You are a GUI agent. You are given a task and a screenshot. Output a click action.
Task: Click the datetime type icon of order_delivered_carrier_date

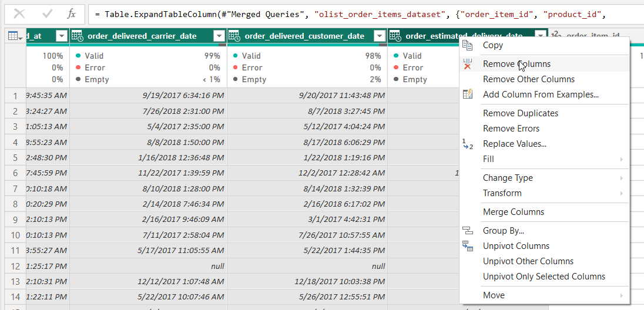click(78, 36)
